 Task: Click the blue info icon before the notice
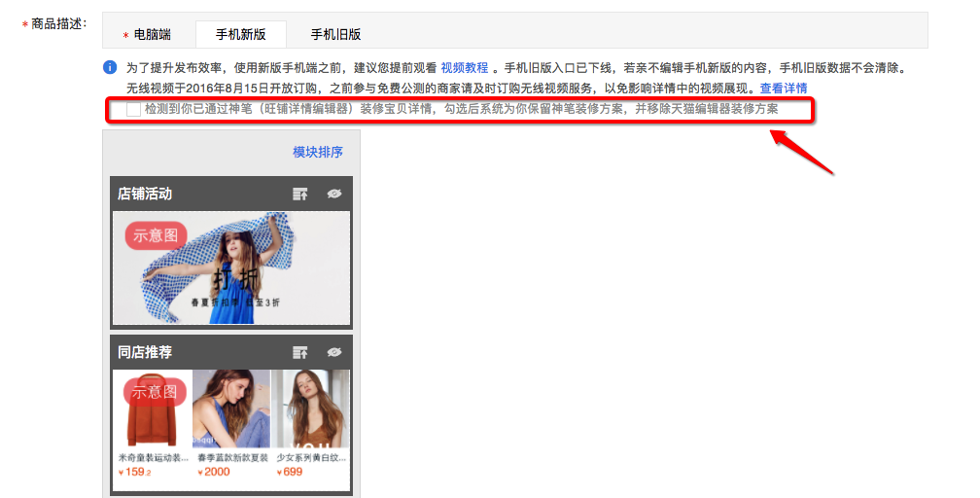pyautogui.click(x=110, y=68)
